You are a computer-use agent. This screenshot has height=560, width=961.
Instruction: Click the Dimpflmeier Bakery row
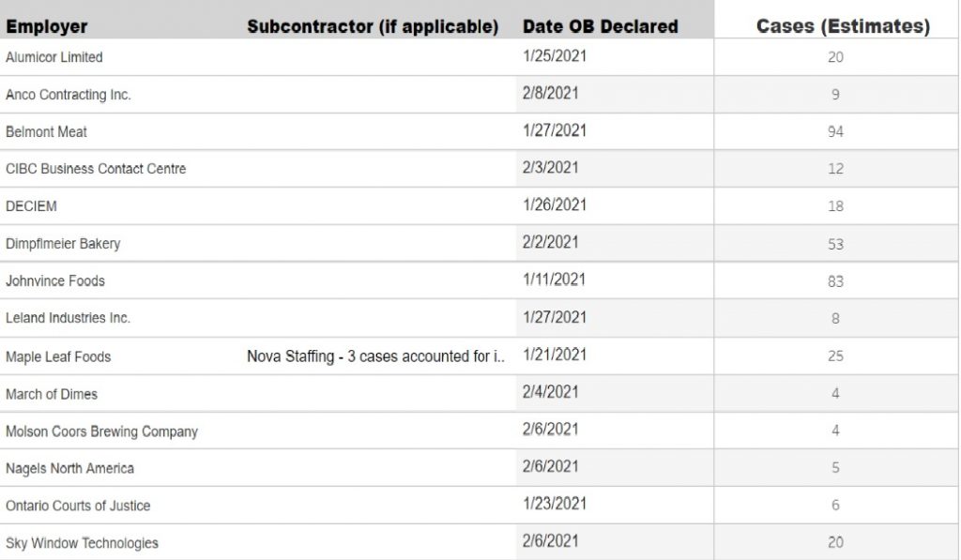(x=480, y=243)
